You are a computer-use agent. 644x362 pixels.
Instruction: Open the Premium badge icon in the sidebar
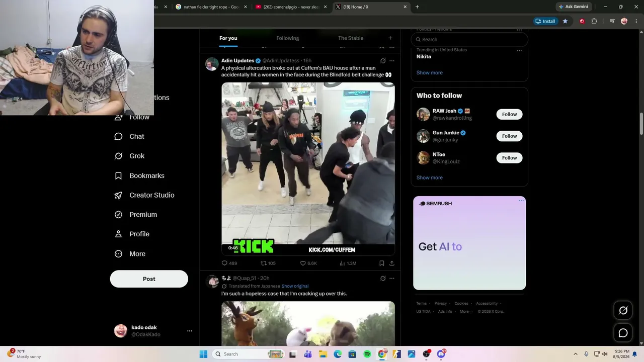[118, 215]
